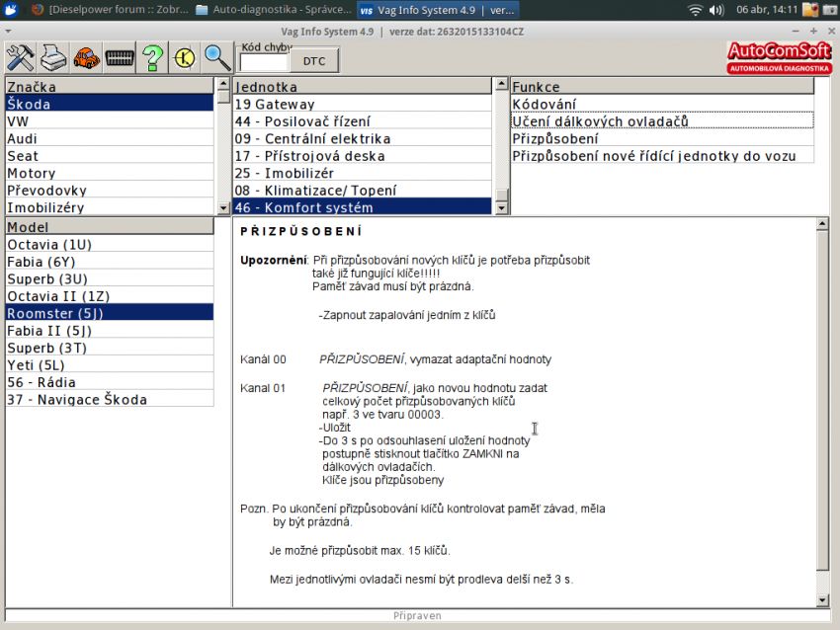840x630 pixels.
Task: Select Octavia (1U) model
Action: click(x=110, y=244)
